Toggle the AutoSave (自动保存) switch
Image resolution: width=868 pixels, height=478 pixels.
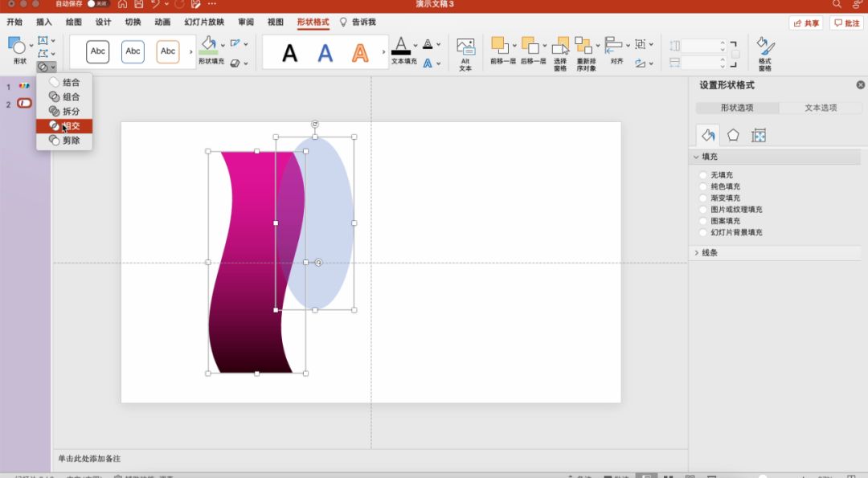pos(97,4)
